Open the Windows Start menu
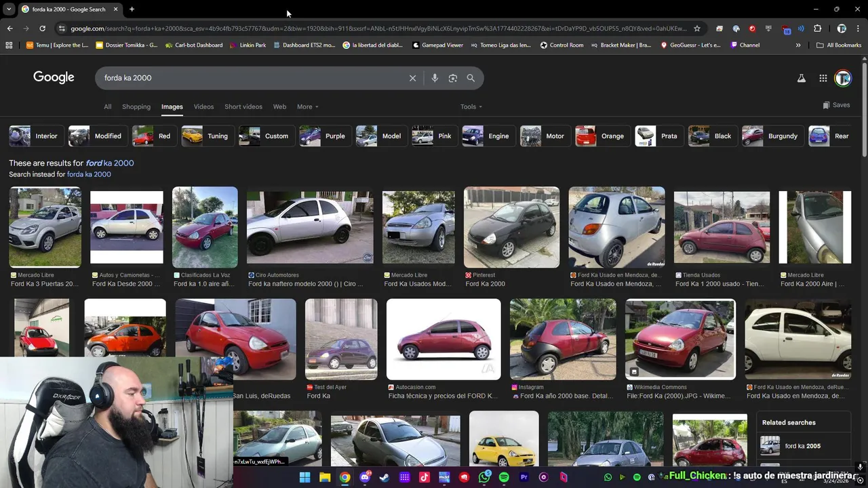The height and width of the screenshot is (488, 868). [304, 477]
